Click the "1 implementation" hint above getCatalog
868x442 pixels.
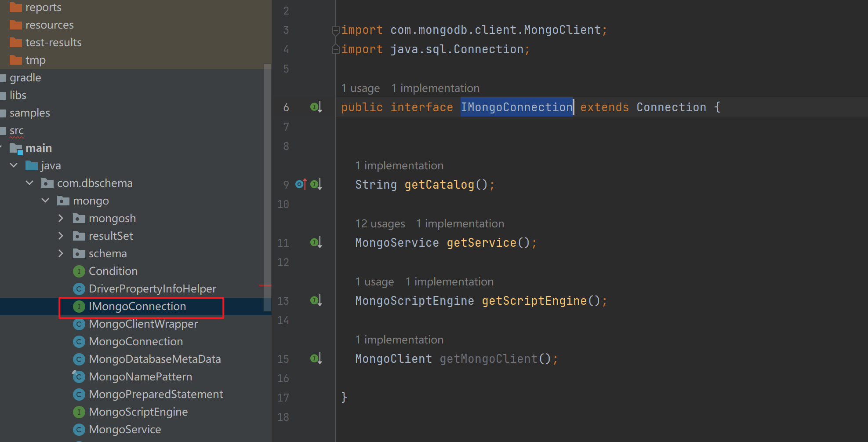pyautogui.click(x=399, y=165)
